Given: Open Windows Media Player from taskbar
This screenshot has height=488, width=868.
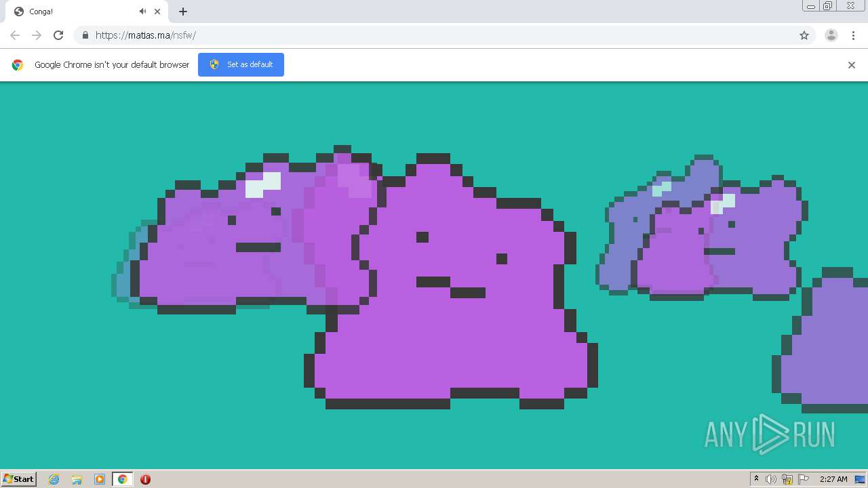Looking at the screenshot, I should tap(100, 479).
